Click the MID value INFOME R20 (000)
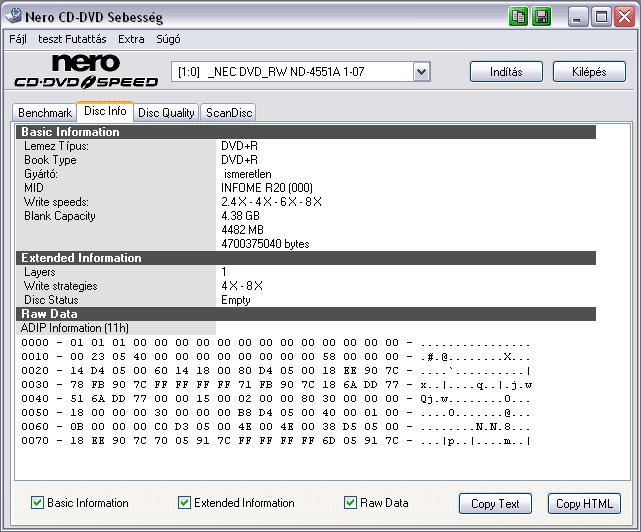 pos(267,188)
